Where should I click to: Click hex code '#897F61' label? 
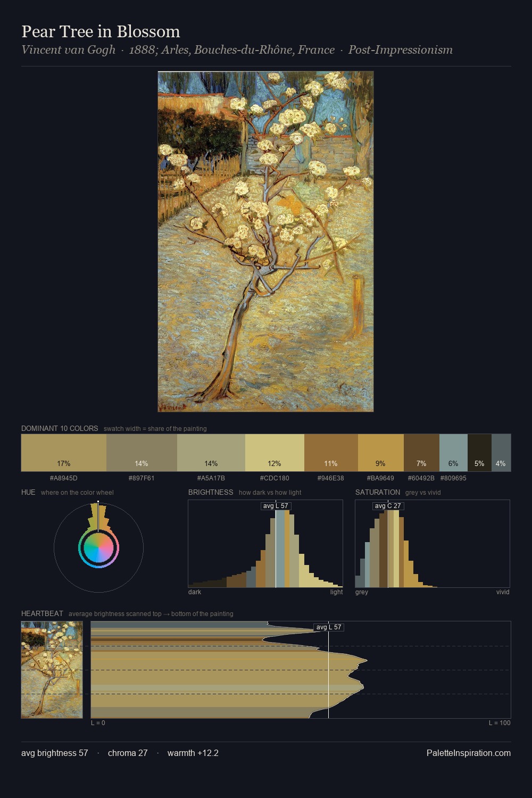pyautogui.click(x=142, y=478)
